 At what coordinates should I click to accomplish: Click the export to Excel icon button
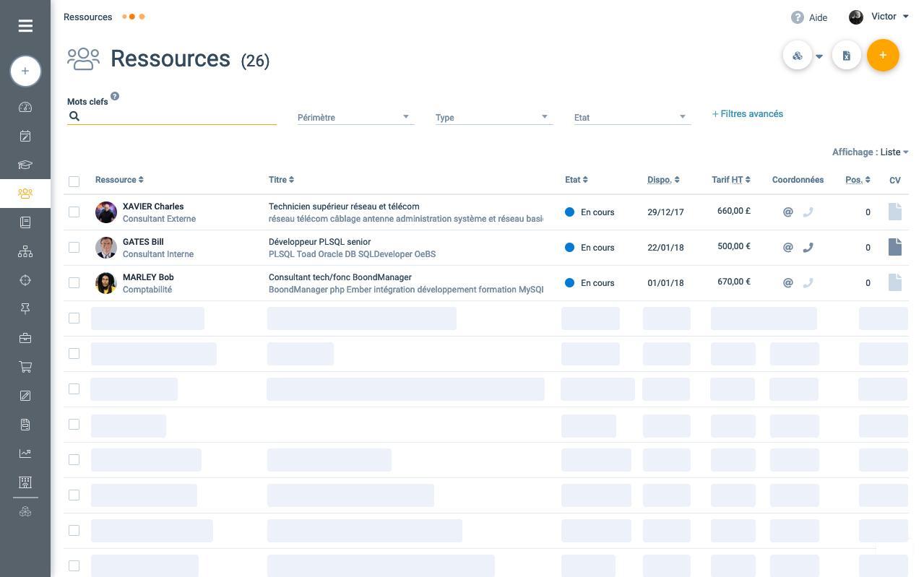[846, 56]
